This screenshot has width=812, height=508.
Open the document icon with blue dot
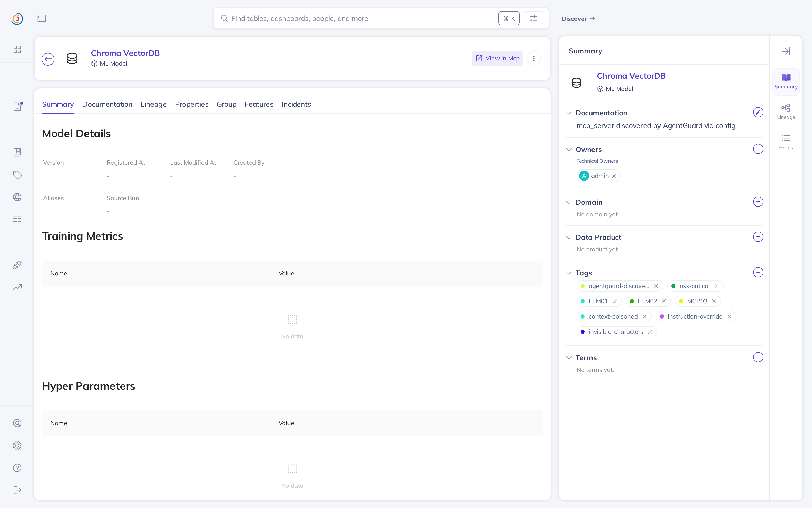coord(18,106)
